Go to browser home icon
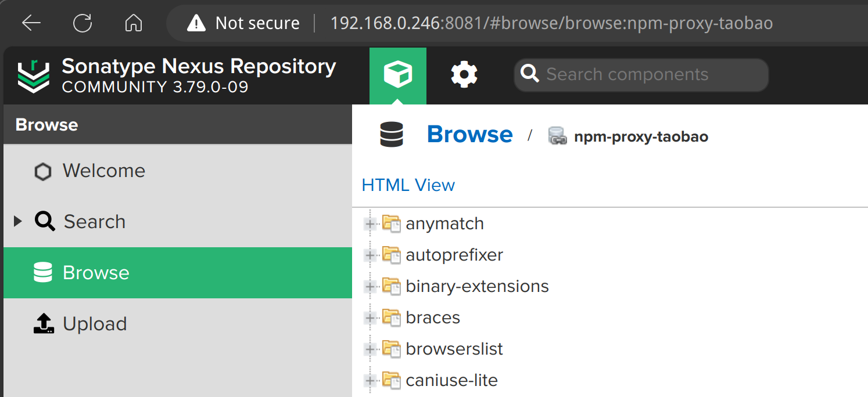Screen dimensions: 868x397 [x=134, y=23]
